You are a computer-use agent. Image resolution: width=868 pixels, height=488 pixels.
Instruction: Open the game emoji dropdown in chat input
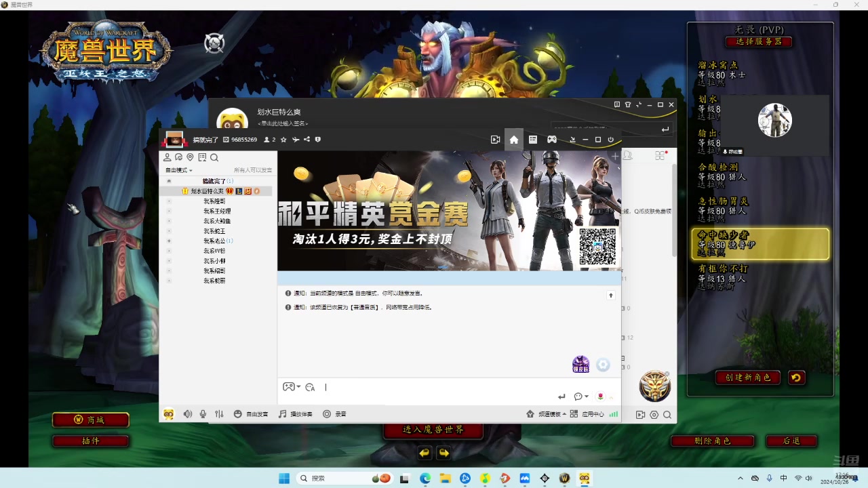(x=292, y=387)
